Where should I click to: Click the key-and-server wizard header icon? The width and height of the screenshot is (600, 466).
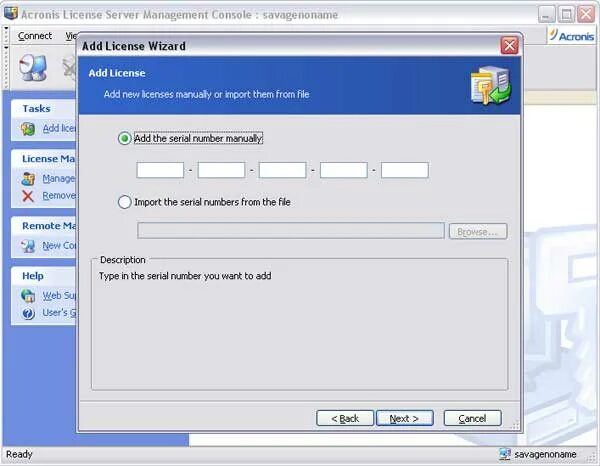click(491, 85)
